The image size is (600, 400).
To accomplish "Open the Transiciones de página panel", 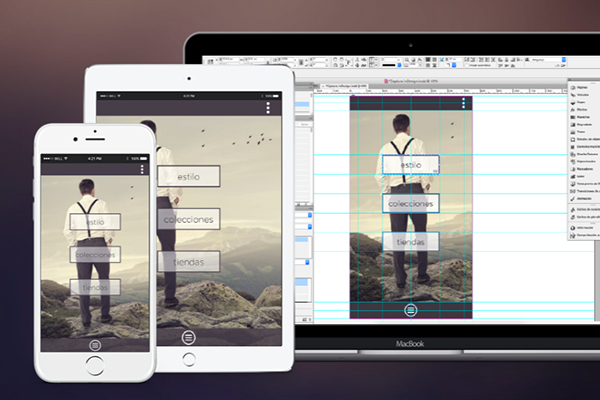I will [585, 191].
